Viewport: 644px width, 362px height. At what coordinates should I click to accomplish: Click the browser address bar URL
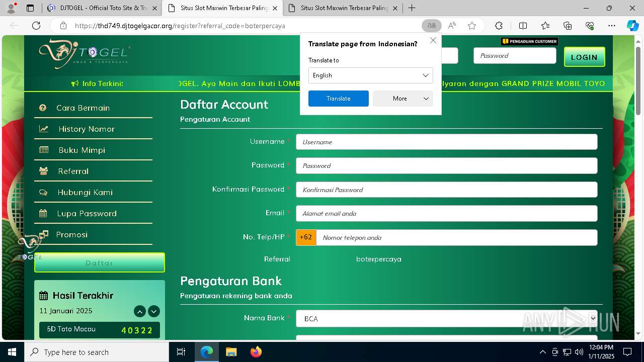[x=180, y=26]
